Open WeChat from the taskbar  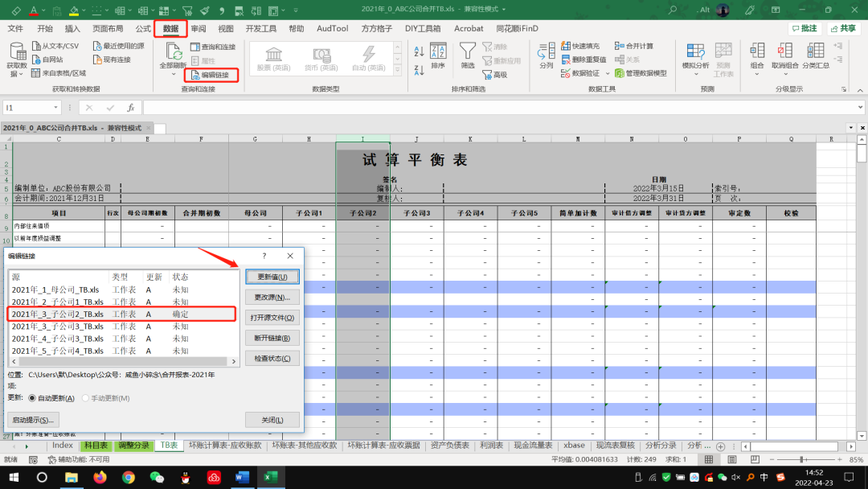(x=157, y=478)
